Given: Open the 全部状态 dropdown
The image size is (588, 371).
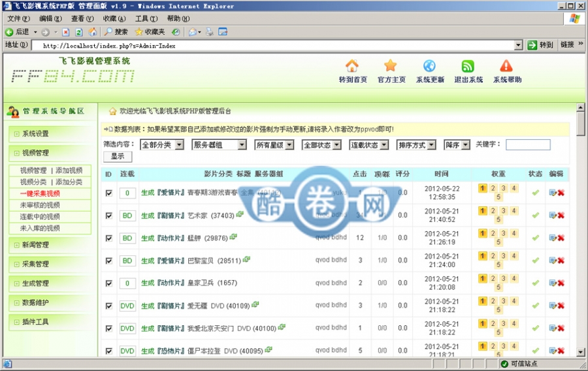Looking at the screenshot, I should 321,144.
